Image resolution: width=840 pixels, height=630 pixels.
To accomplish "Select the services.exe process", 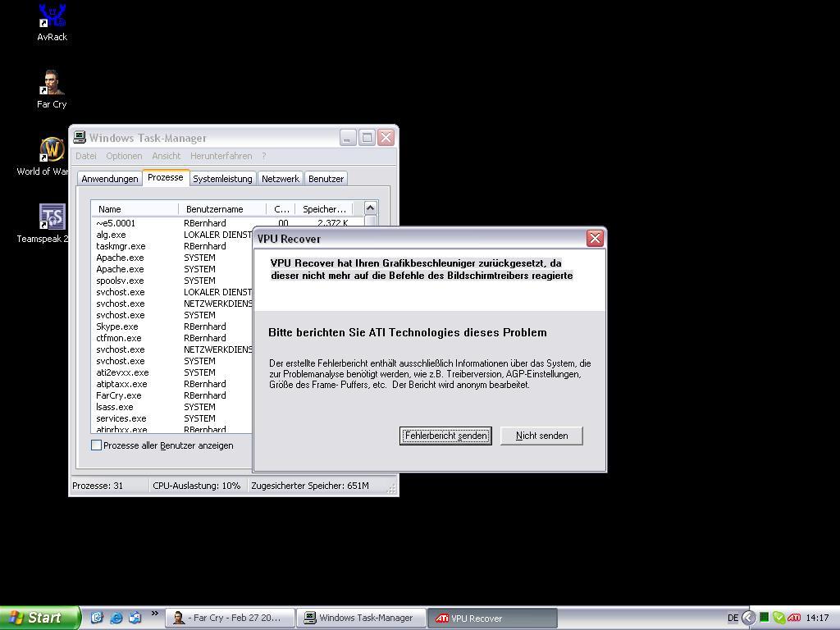I will pyautogui.click(x=172, y=418).
